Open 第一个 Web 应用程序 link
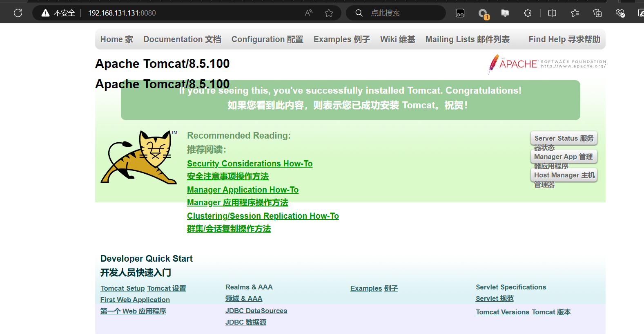The width and height of the screenshot is (644, 334). pos(133,311)
